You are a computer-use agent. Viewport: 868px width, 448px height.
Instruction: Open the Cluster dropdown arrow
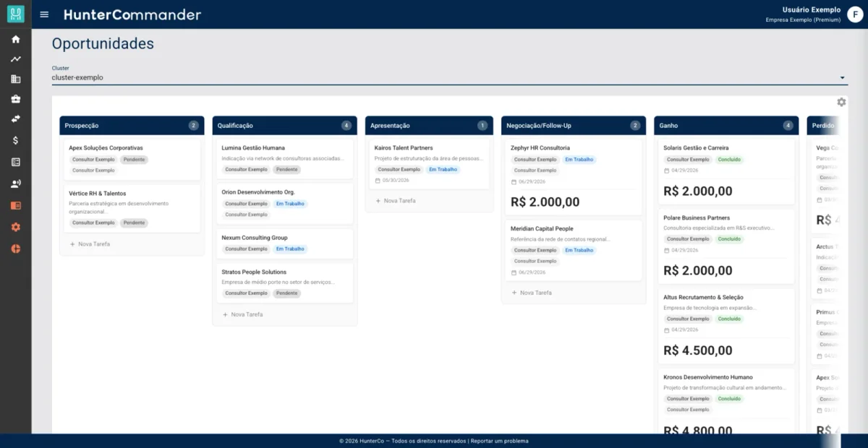(842, 78)
